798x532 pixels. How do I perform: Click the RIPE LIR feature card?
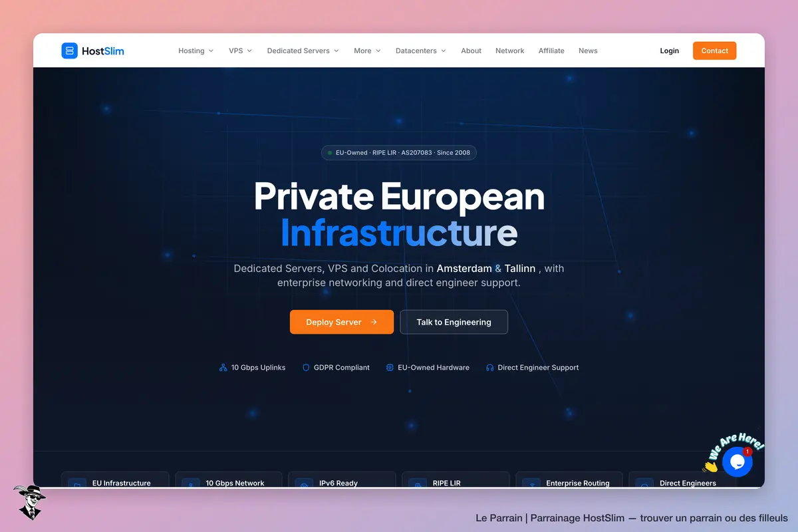456,480
